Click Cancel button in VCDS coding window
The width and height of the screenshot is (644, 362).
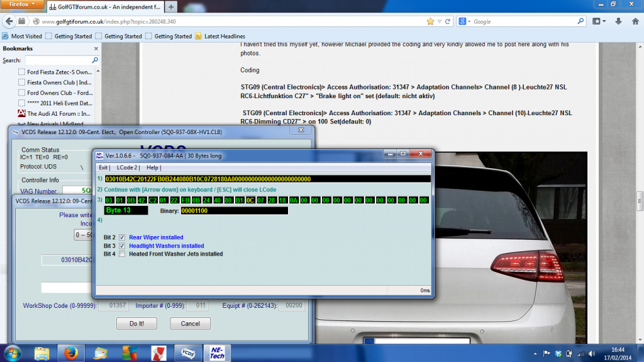click(x=190, y=324)
